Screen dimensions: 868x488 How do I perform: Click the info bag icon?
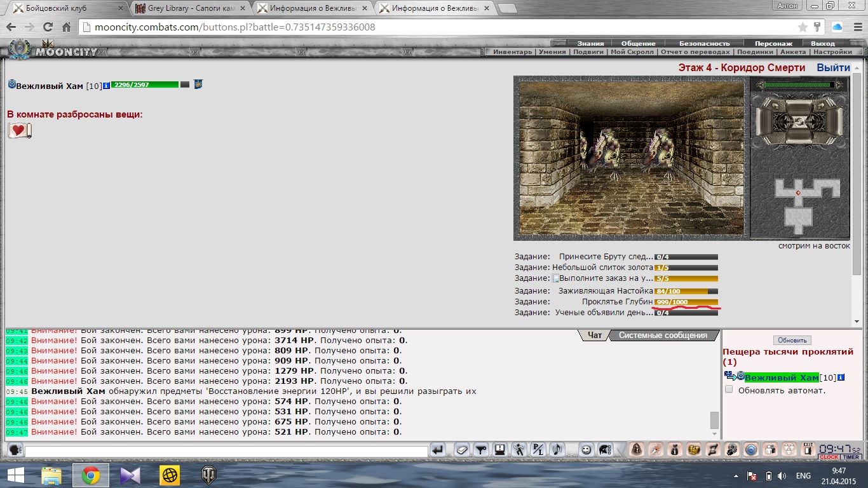tap(675, 450)
